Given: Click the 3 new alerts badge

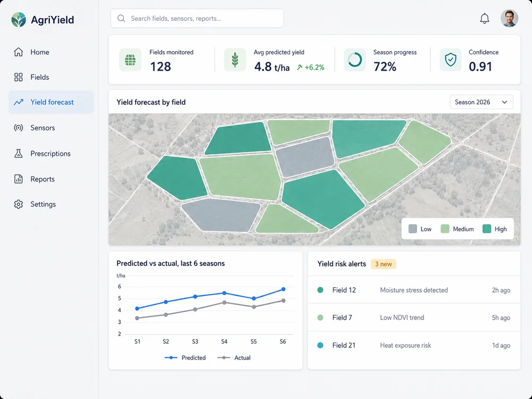Looking at the screenshot, I should pos(384,264).
